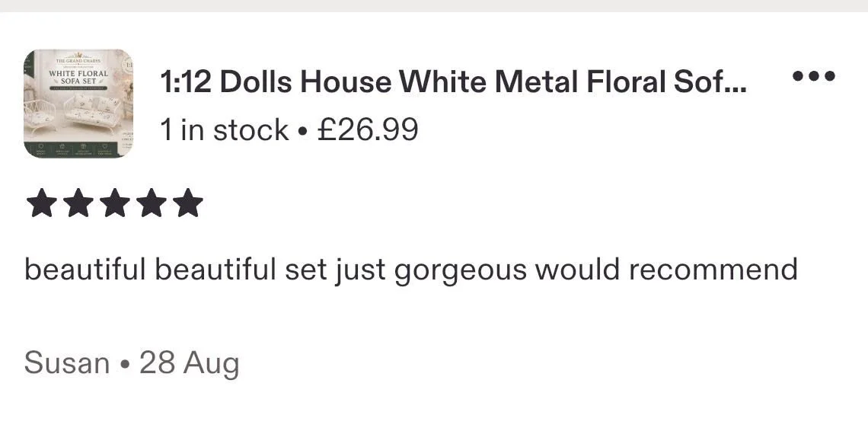Click the "1 in stock" text
The height and width of the screenshot is (428, 868).
point(224,130)
